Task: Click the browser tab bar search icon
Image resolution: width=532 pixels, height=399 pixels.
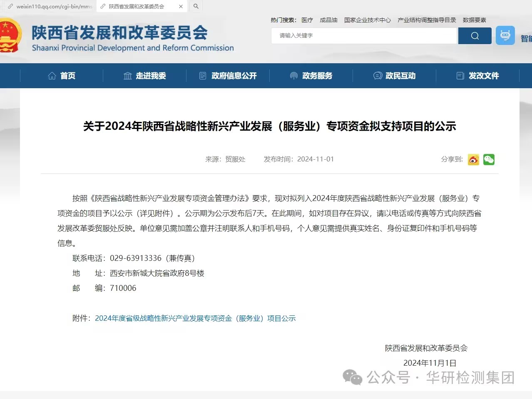Action: [196, 6]
